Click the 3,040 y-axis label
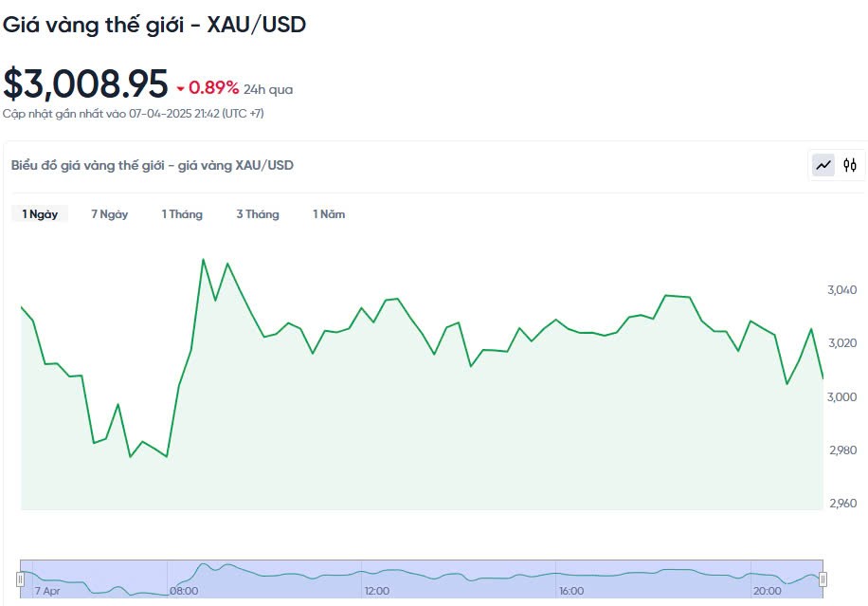This screenshot has height=606, width=868. (841, 290)
